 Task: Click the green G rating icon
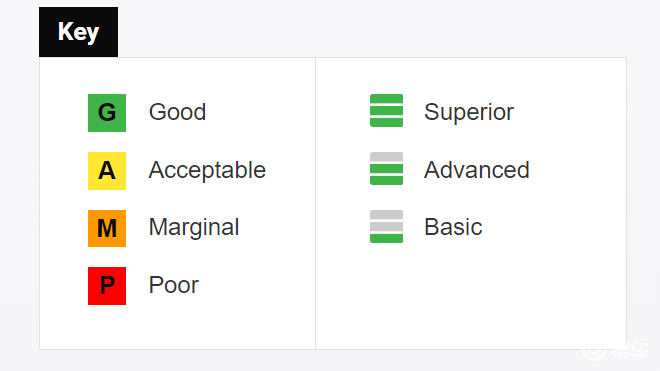tap(107, 113)
